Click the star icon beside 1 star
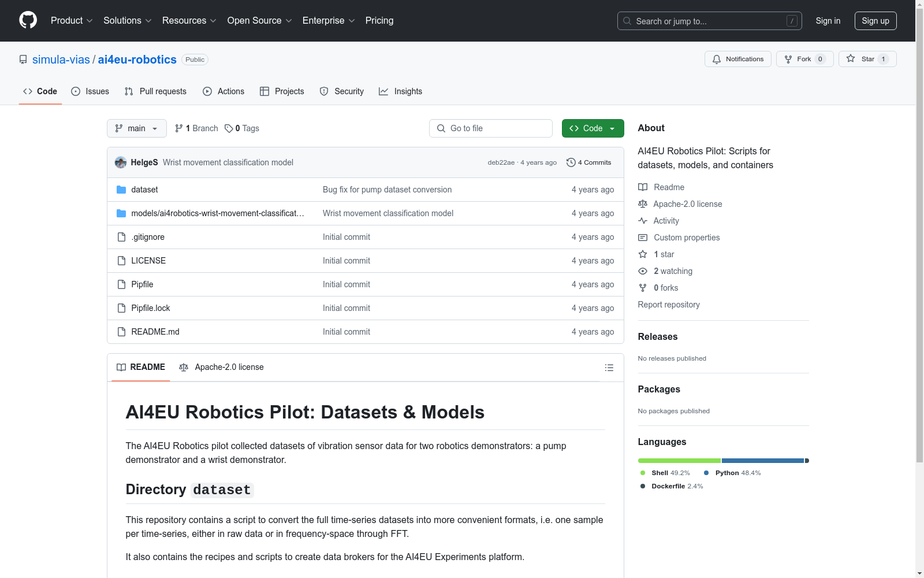Viewport: 924px width, 578px height. [x=643, y=254]
